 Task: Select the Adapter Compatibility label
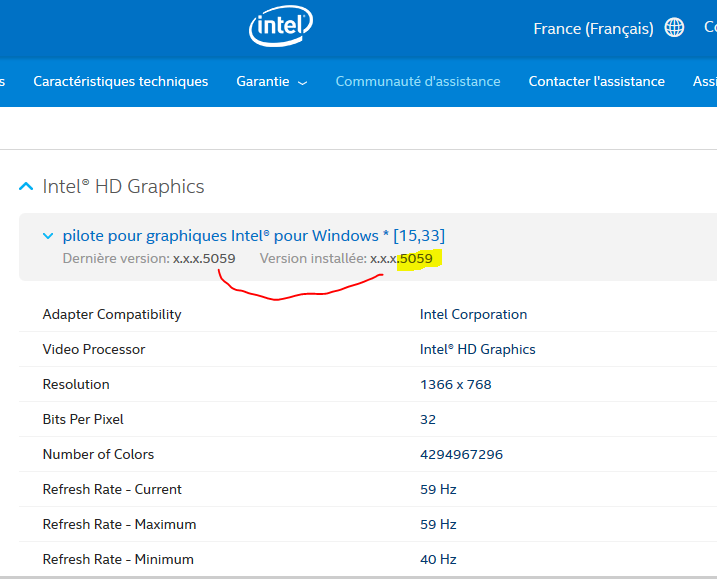[x=112, y=314]
